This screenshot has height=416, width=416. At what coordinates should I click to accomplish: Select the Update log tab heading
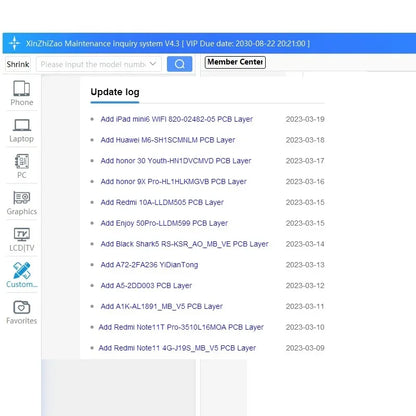coord(115,92)
